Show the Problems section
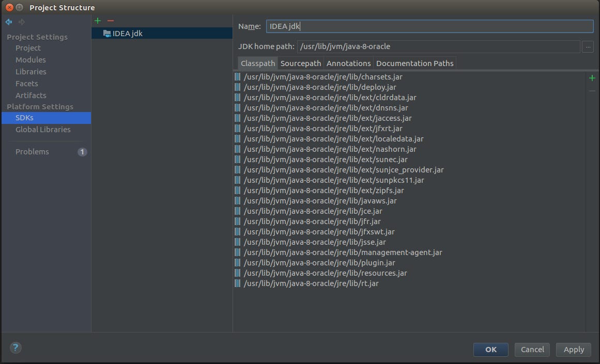 point(32,151)
